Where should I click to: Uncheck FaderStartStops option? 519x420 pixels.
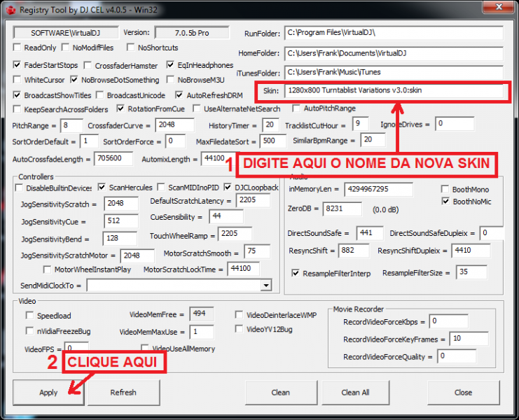point(17,65)
